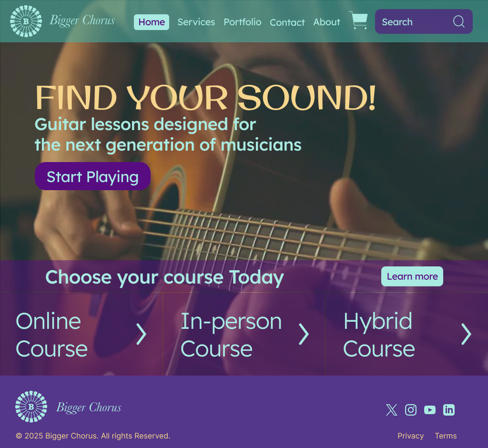Open the YouTube channel icon
The height and width of the screenshot is (448, 488).
430,410
